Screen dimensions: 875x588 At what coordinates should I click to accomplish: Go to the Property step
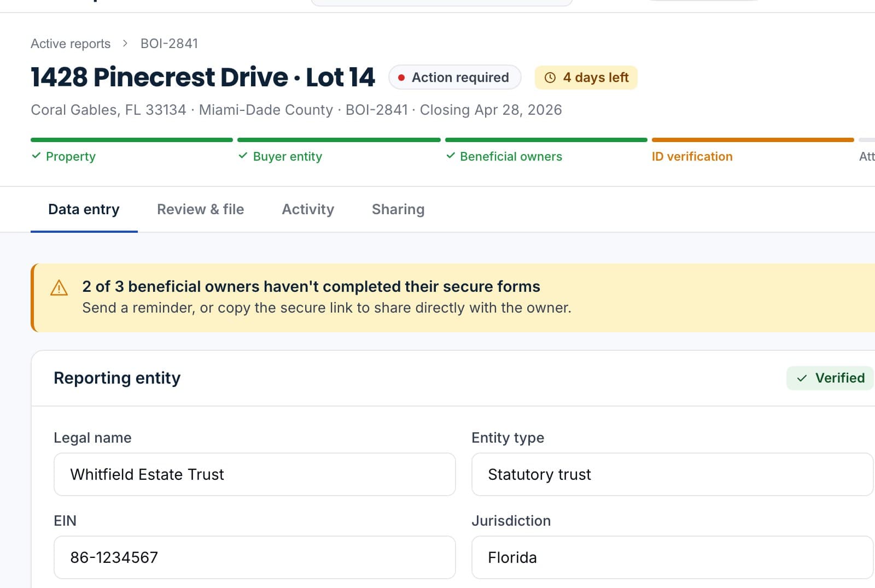[71, 156]
